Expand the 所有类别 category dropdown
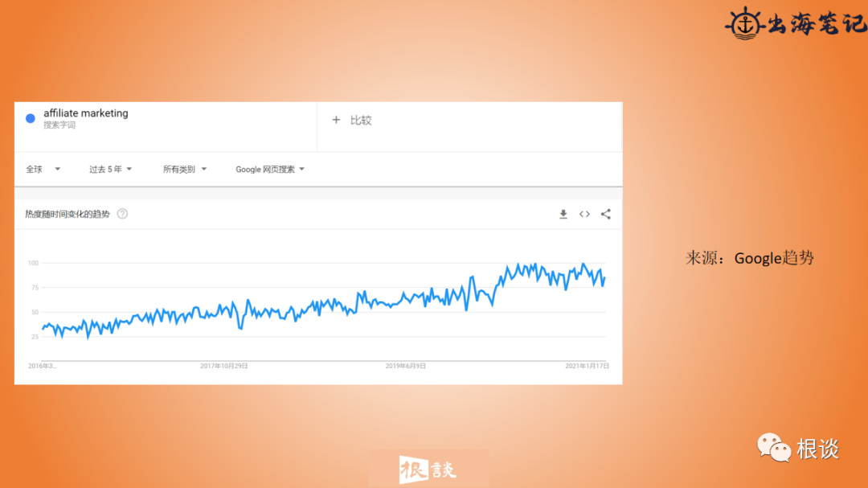The width and height of the screenshot is (868, 488). pyautogui.click(x=184, y=169)
